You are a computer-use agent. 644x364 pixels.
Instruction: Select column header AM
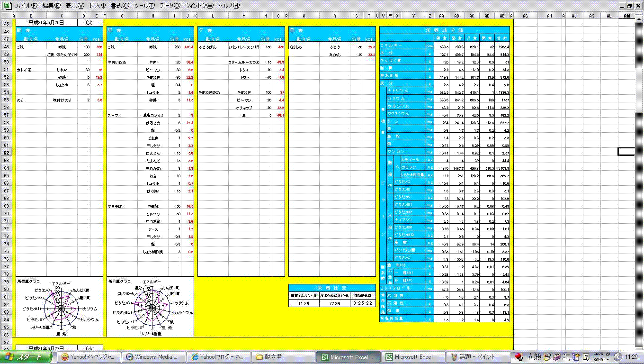tap(627, 16)
